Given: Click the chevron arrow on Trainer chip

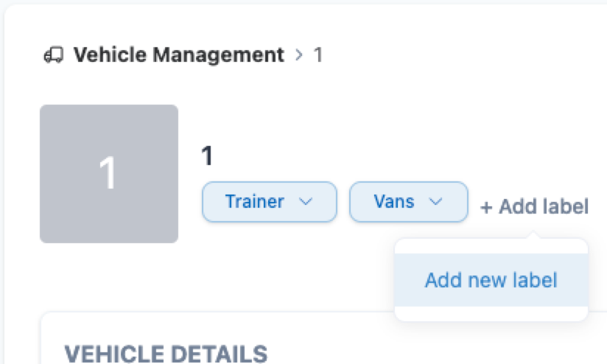Looking at the screenshot, I should click(306, 201).
